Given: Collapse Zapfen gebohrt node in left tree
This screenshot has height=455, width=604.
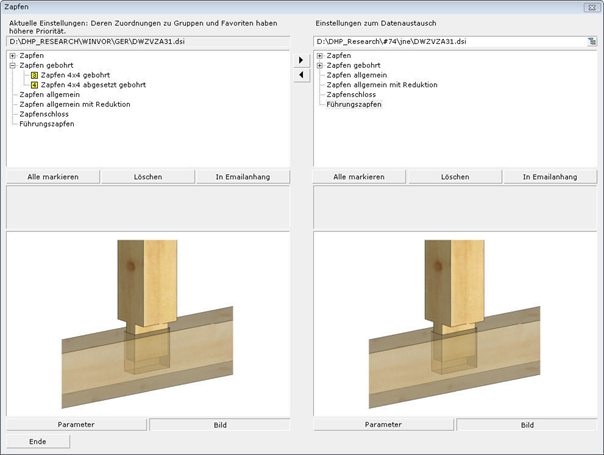Looking at the screenshot, I should (12, 65).
